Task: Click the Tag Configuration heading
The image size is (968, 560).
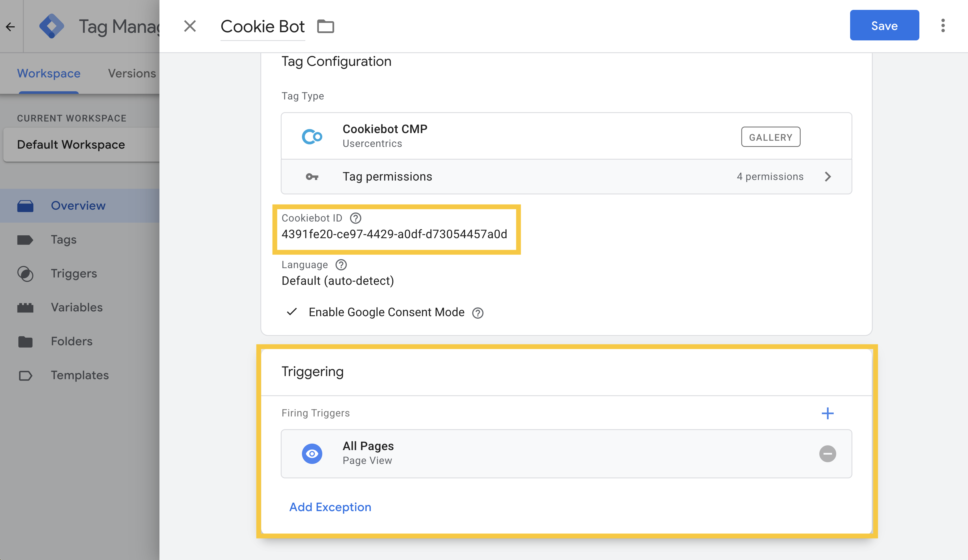Action: click(x=336, y=61)
